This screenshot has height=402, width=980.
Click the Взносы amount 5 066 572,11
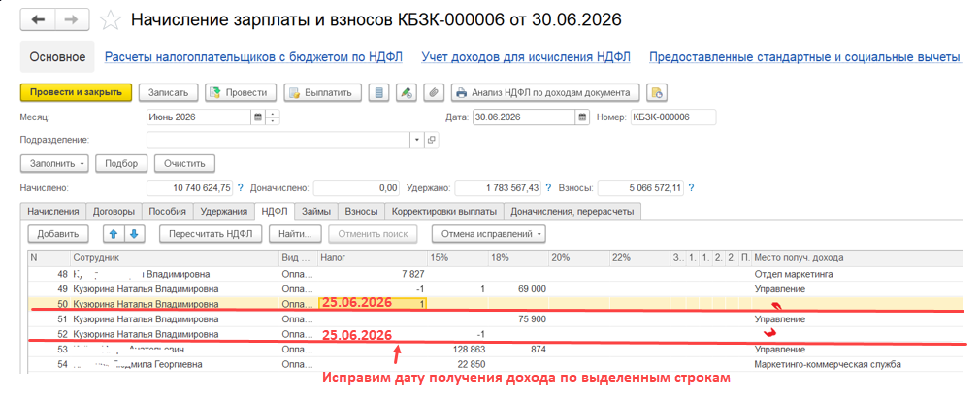(640, 187)
